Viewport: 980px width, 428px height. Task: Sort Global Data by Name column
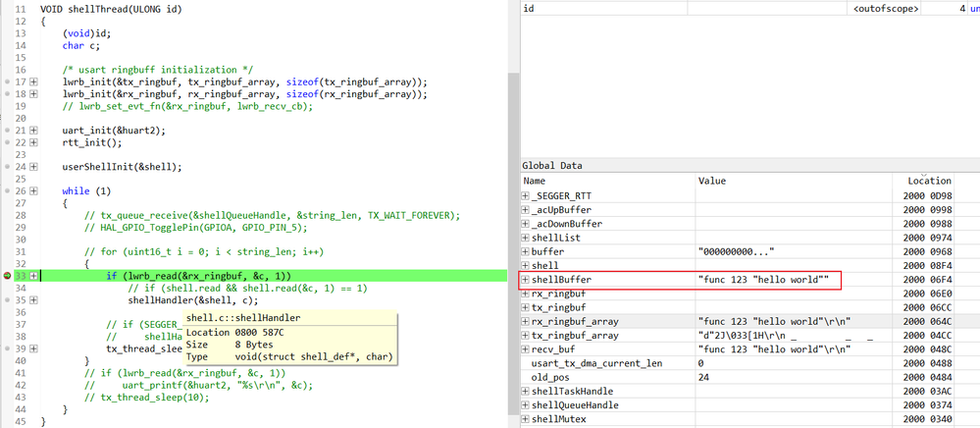(x=607, y=181)
